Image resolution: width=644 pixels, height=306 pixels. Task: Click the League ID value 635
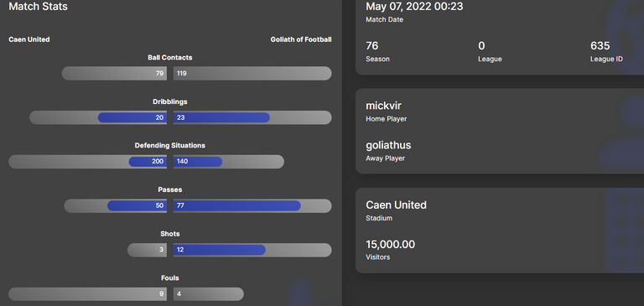[x=600, y=45]
